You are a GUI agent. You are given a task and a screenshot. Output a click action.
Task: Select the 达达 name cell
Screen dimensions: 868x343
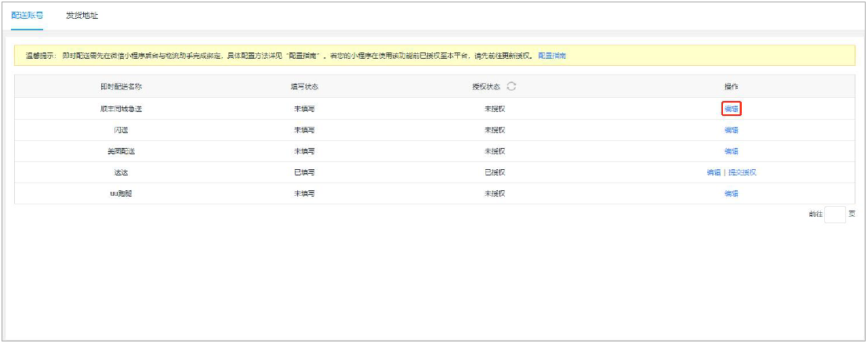tap(116, 172)
